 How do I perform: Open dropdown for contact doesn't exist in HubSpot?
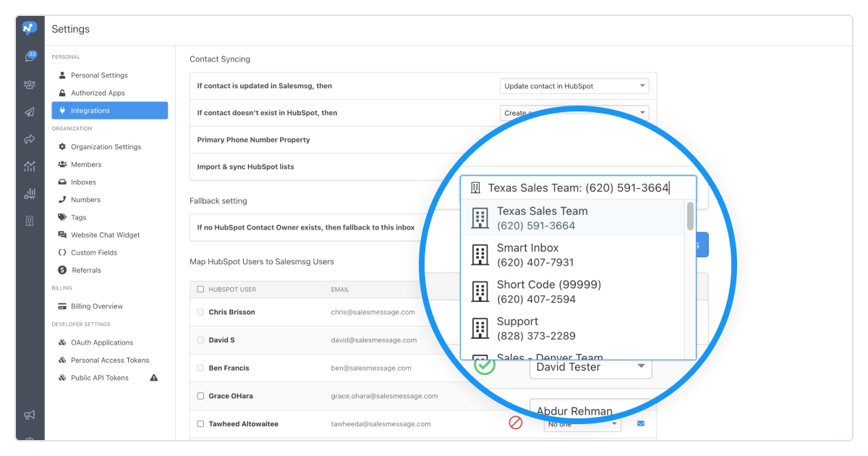(574, 113)
